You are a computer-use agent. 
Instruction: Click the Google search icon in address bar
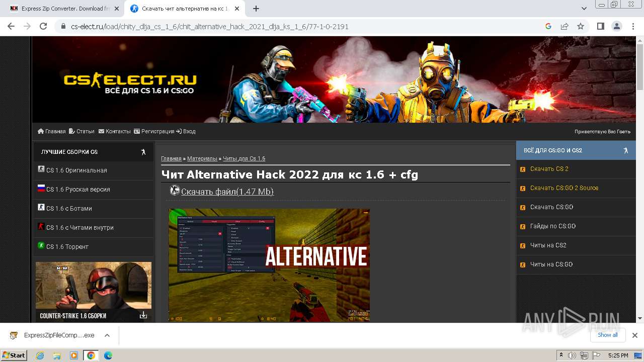point(548,26)
